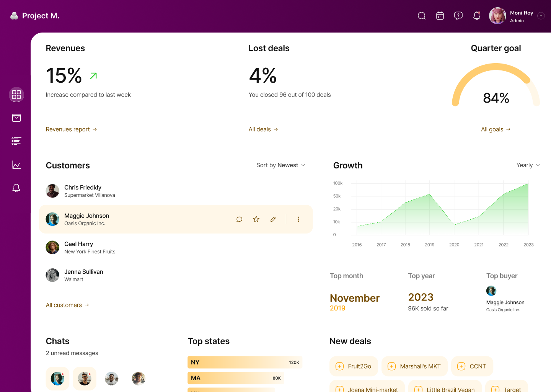Star Maggie Johnson as favorite
Image resolution: width=551 pixels, height=392 pixels.
click(x=256, y=219)
